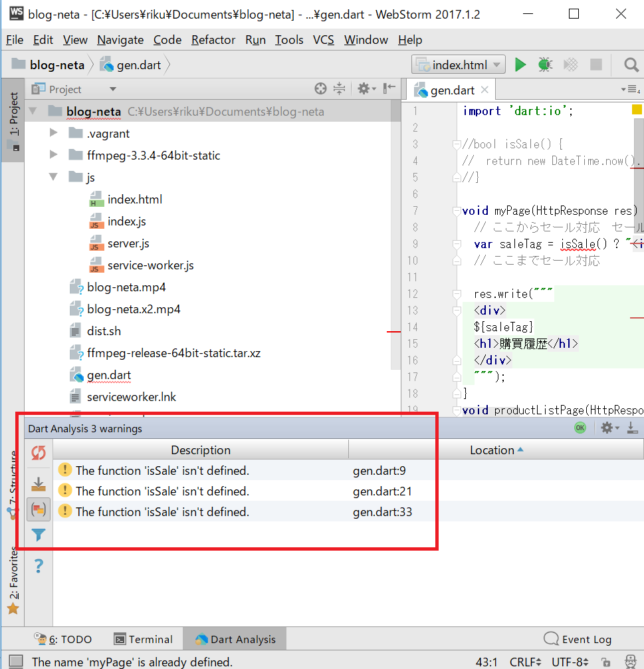The height and width of the screenshot is (669, 644).
Task: Fold the myPage function on line 7
Action: (457, 210)
